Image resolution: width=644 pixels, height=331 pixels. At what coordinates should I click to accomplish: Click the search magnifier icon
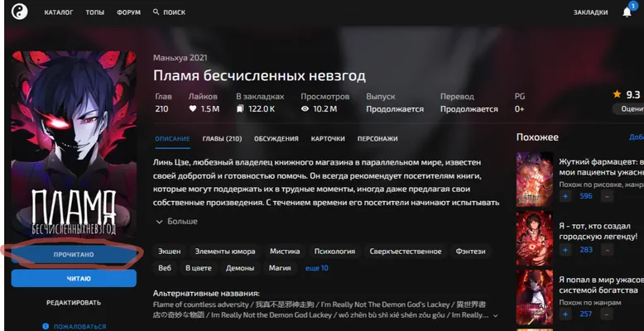point(156,12)
